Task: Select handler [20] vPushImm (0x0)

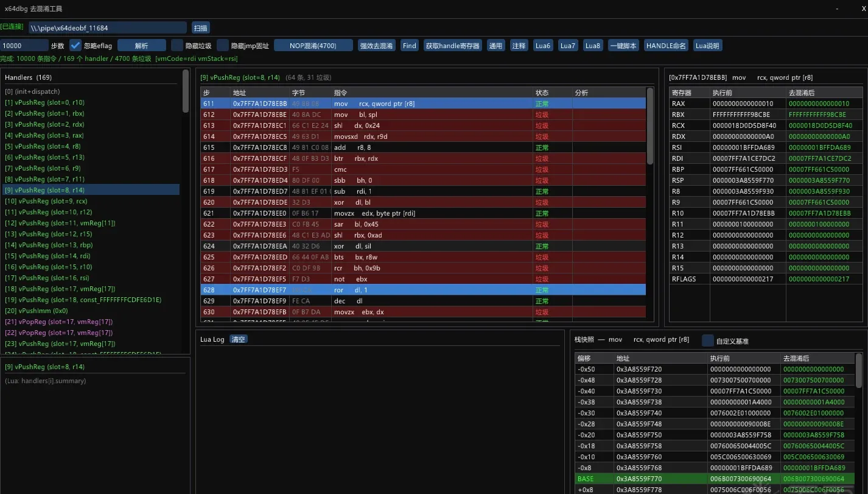Action: tap(91, 311)
